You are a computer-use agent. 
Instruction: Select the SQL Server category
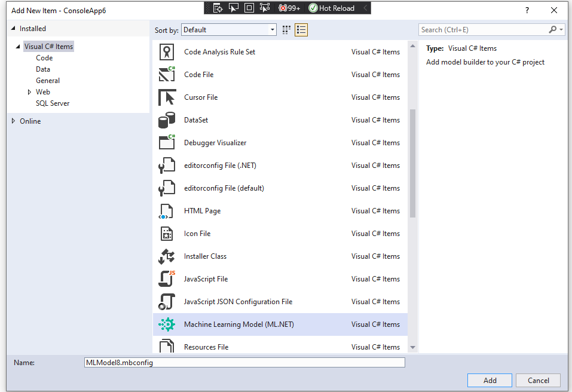[52, 103]
